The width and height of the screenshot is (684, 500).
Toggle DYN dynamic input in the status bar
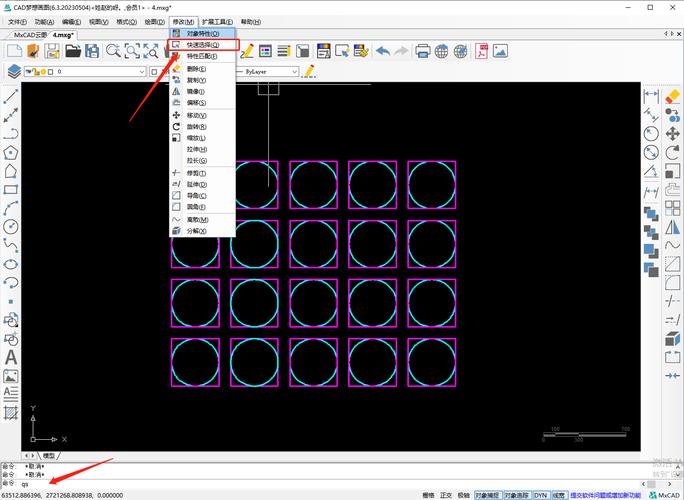[540, 494]
